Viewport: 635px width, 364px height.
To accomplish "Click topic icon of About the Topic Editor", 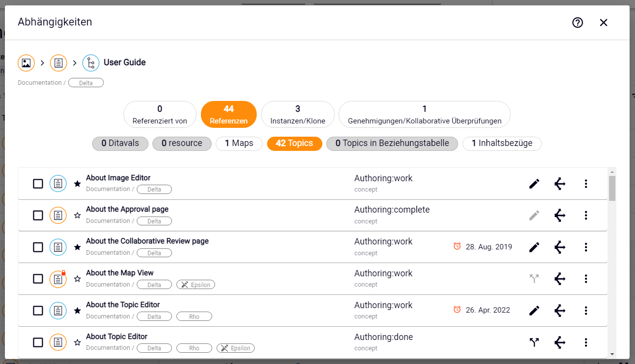I will 58,311.
